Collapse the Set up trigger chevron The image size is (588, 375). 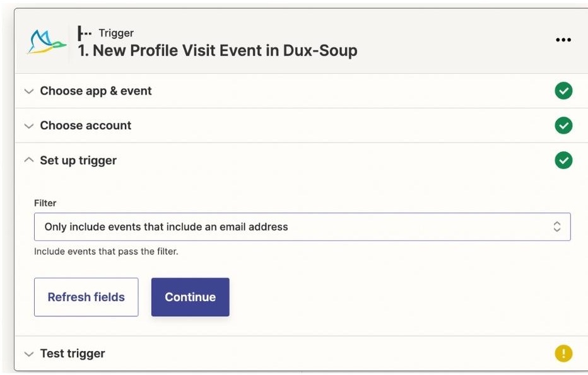29,160
